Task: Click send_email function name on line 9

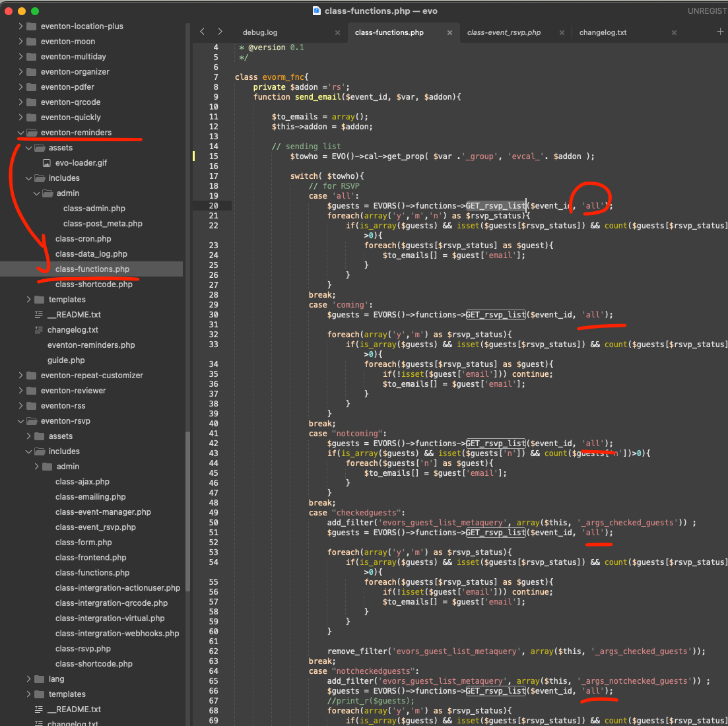Action: tap(318, 97)
